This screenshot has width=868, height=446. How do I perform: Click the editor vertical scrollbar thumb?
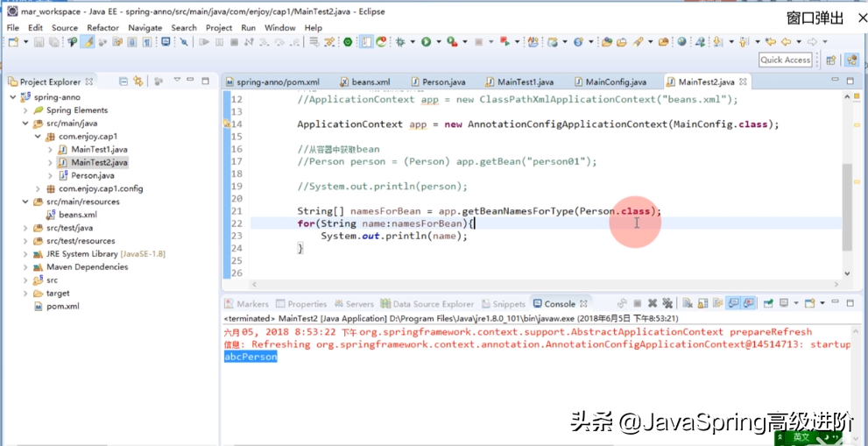[x=847, y=207]
